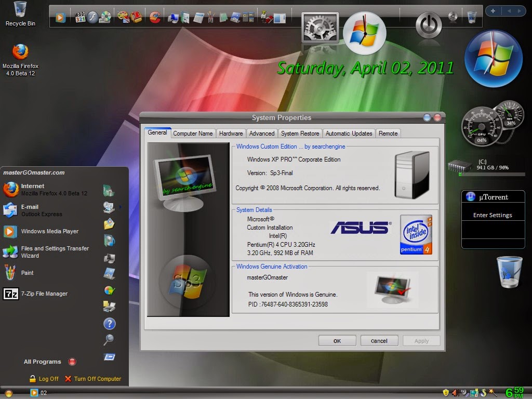Open Recycle Bin desktop icon

click(x=20, y=14)
